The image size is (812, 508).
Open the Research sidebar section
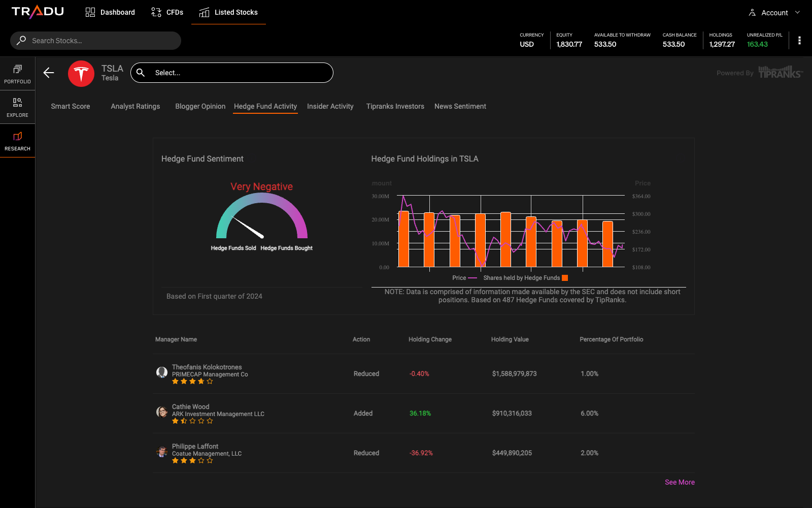click(18, 141)
